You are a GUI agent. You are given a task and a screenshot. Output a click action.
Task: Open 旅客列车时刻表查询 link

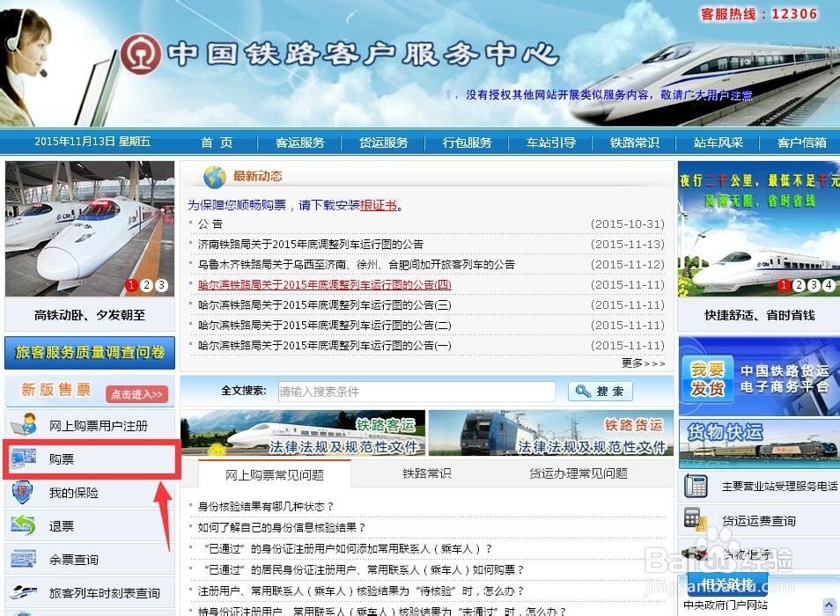coord(105,593)
